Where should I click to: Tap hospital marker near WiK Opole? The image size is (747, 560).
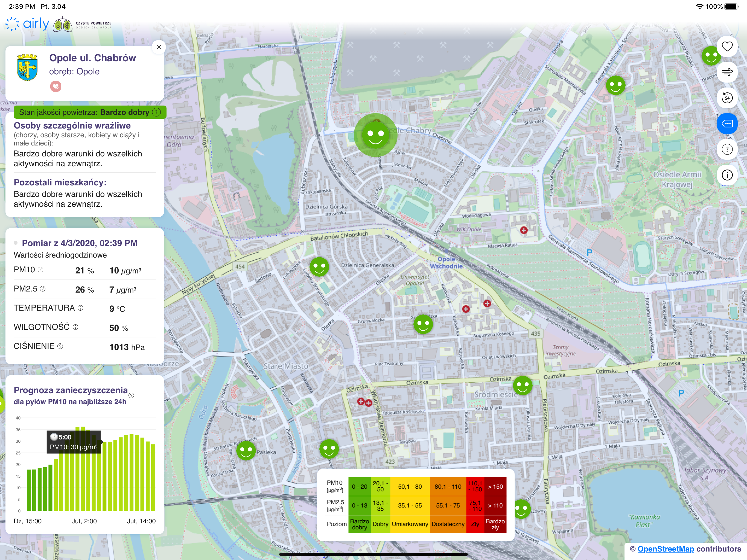[x=524, y=230]
